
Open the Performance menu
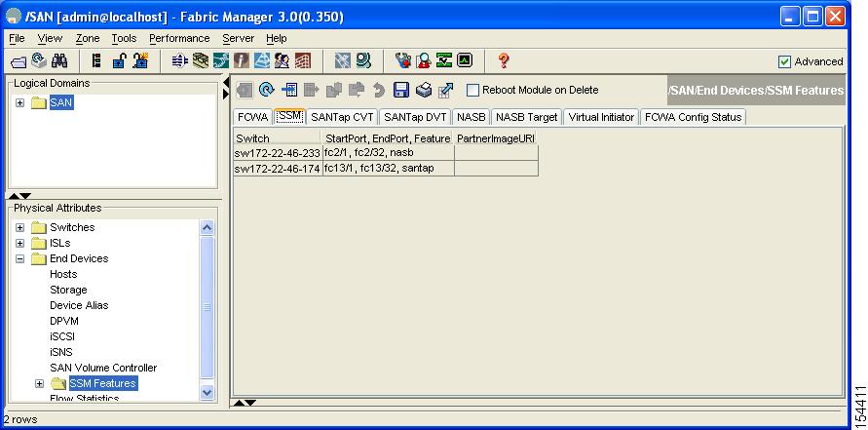[179, 38]
